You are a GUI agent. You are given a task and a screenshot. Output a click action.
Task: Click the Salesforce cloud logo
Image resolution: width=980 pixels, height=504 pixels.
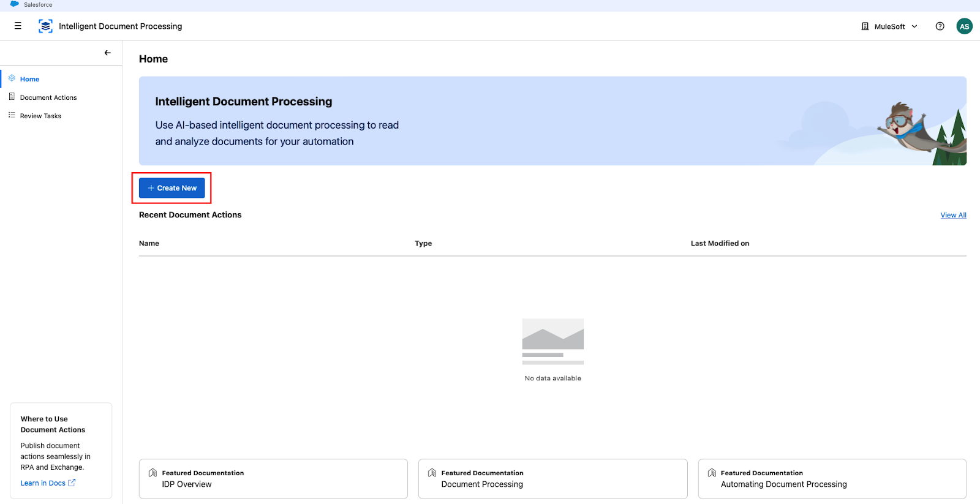(15, 4)
